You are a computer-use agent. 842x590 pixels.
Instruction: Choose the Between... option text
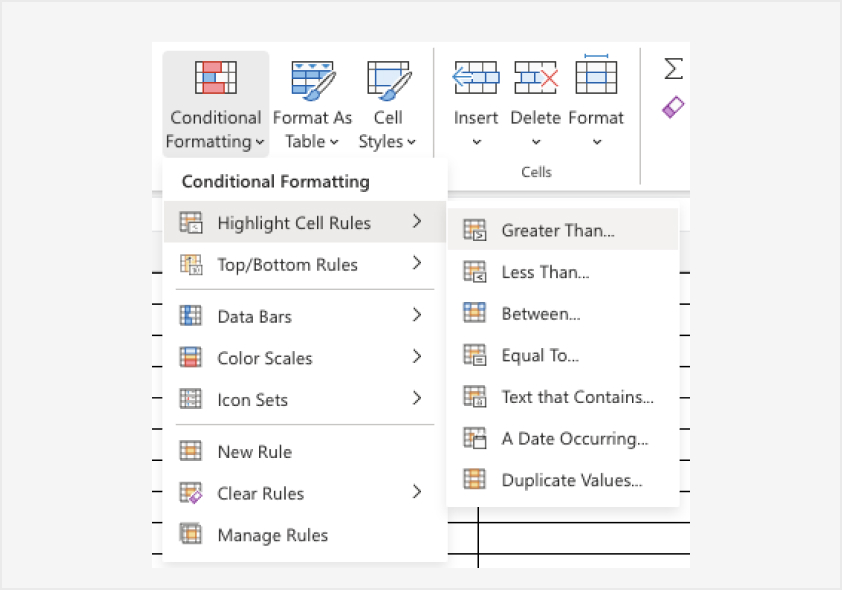[541, 314]
